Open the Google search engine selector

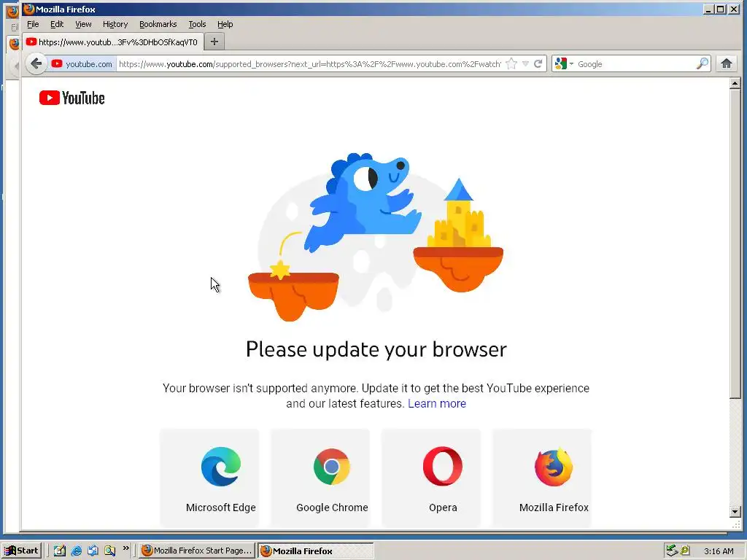(564, 64)
